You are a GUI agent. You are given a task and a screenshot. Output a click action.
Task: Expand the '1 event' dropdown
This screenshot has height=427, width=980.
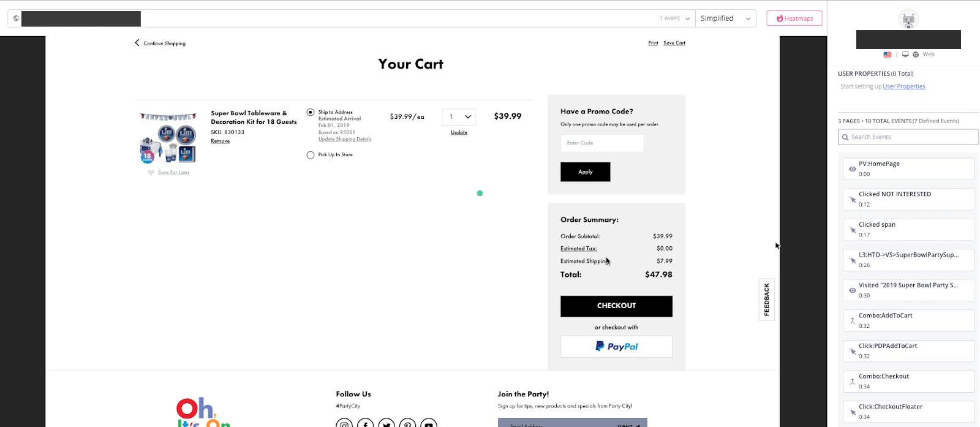tap(675, 18)
